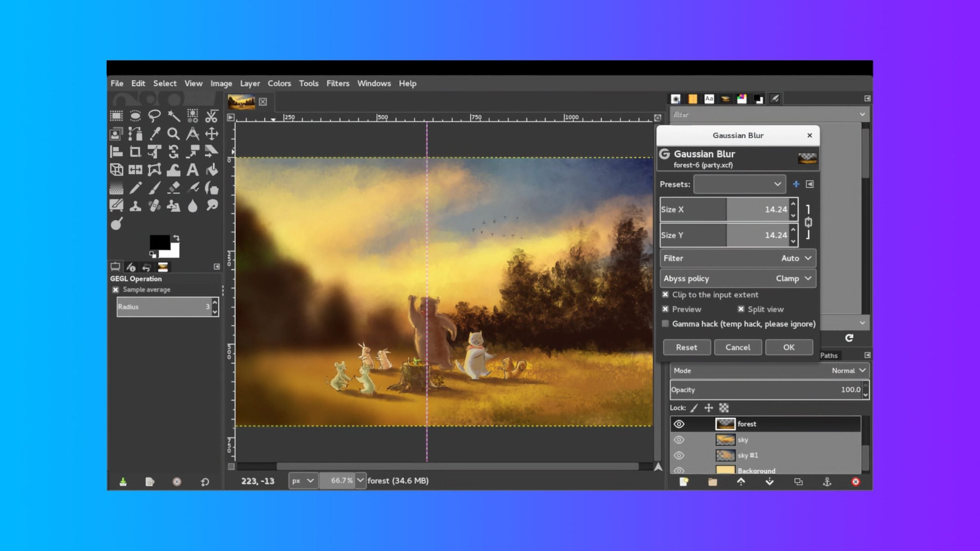980x551 pixels.
Task: Enable the Gamma hack checkbox
Action: (665, 324)
